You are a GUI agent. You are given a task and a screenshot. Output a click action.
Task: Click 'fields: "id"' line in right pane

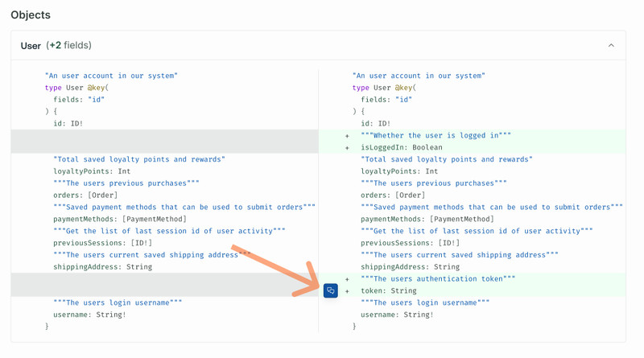click(386, 99)
